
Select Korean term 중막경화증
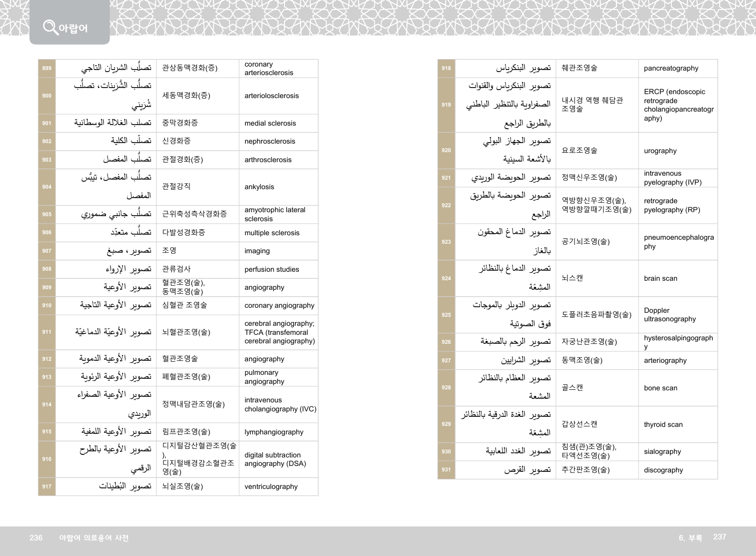[x=180, y=123]
